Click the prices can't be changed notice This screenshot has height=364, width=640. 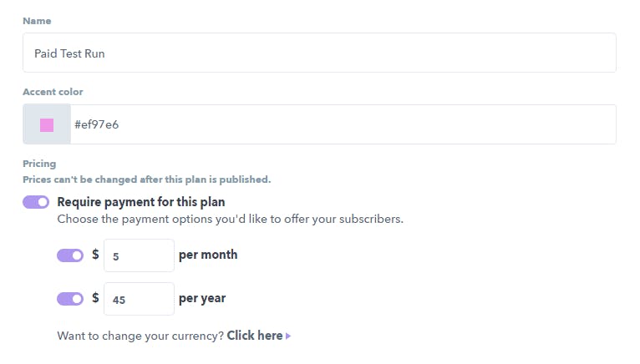(146, 179)
